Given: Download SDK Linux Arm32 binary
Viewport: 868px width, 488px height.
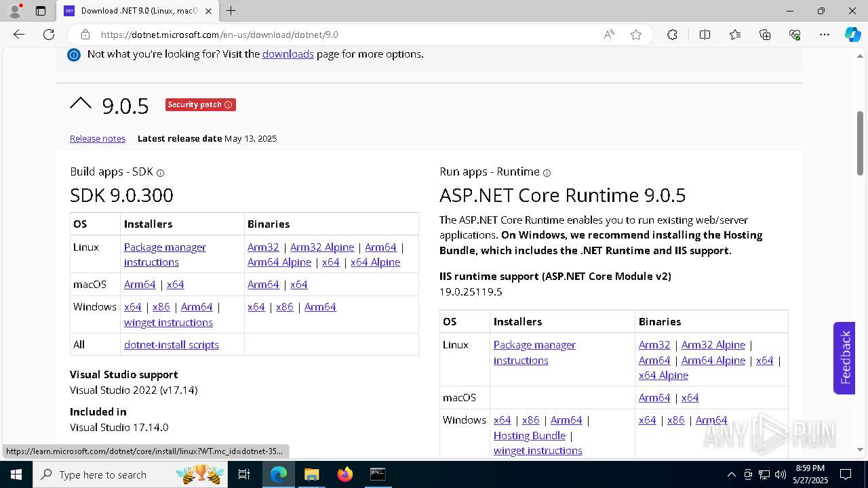Looking at the screenshot, I should click(x=263, y=247).
